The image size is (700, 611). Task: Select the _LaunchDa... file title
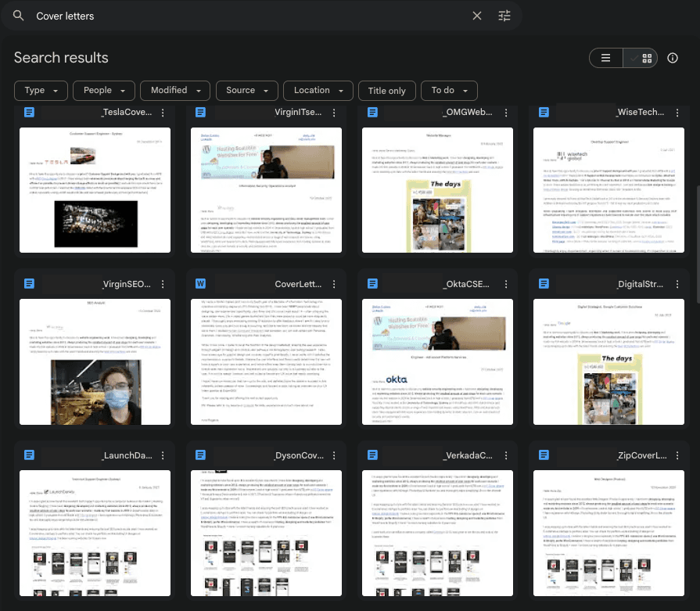click(127, 455)
